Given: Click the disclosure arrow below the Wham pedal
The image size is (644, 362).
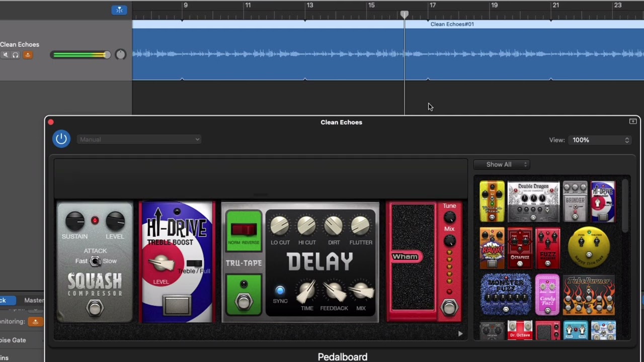Looking at the screenshot, I should pos(460,333).
